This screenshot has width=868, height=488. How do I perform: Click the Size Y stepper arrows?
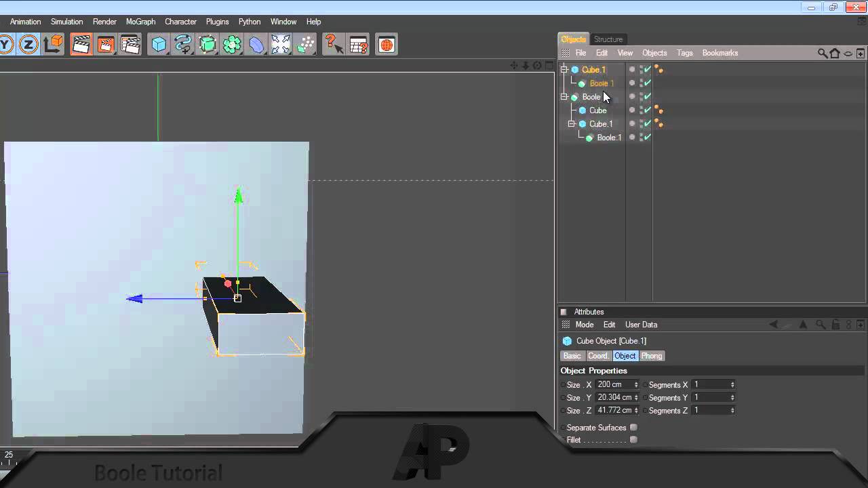(636, 398)
